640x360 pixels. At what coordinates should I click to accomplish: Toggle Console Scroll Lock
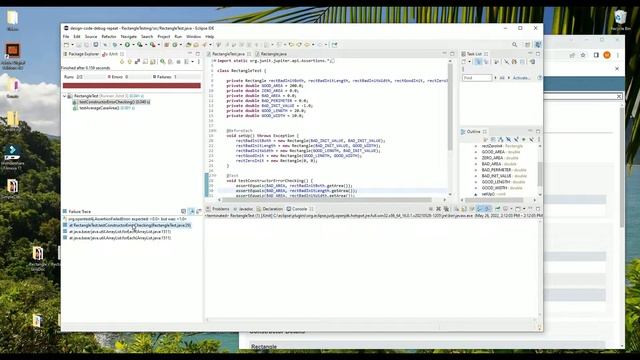(463, 209)
